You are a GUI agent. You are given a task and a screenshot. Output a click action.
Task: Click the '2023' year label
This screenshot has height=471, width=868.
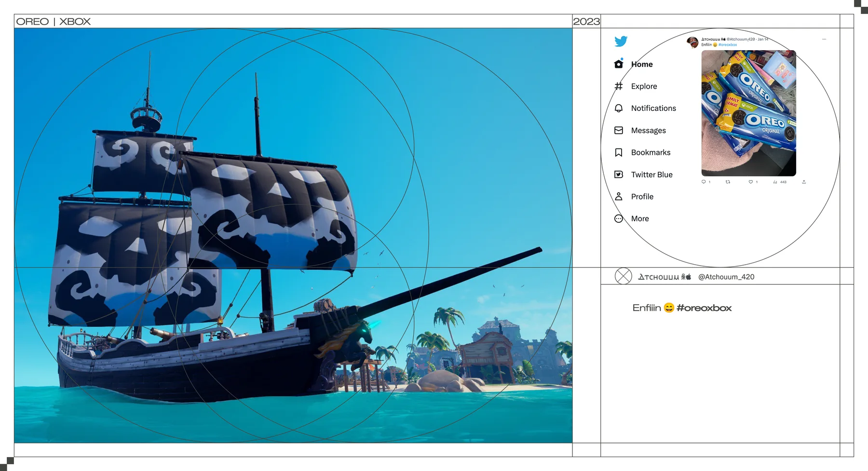(x=586, y=22)
